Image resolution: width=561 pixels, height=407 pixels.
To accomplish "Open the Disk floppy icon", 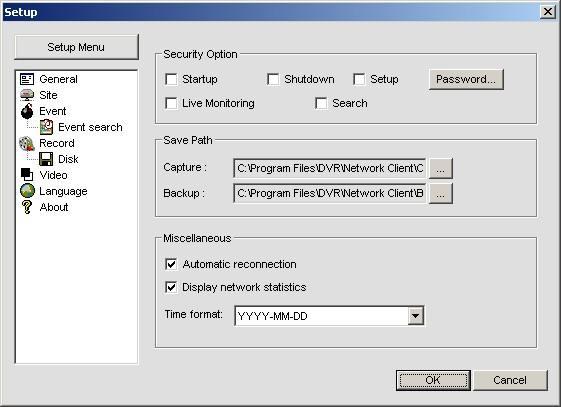I will [46, 159].
